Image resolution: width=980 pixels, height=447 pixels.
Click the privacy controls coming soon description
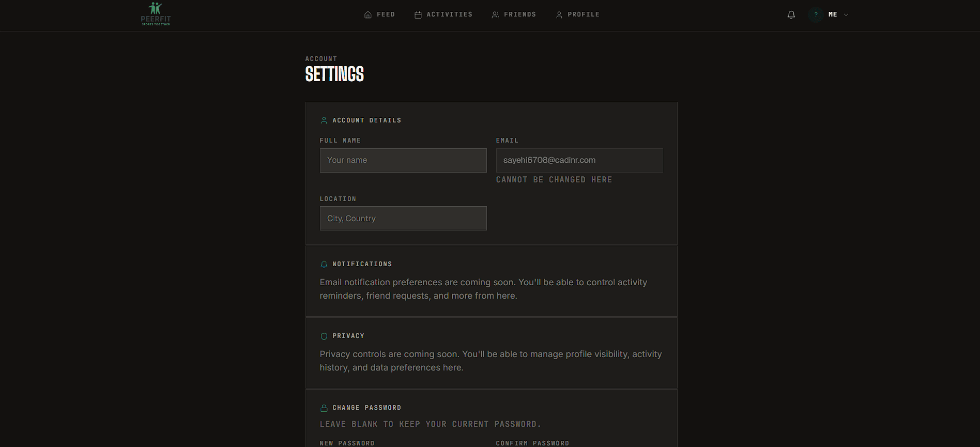click(491, 361)
